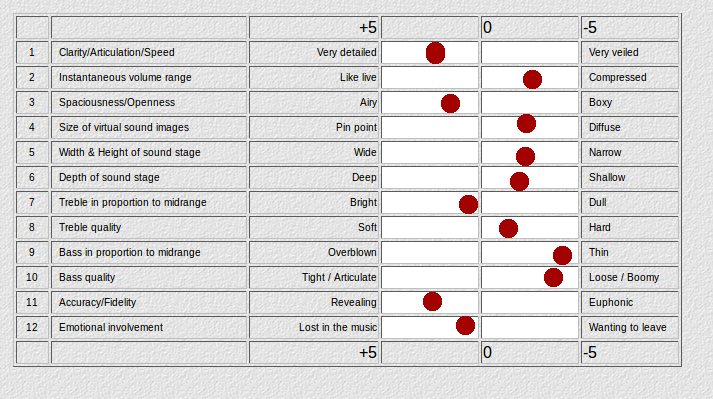Screen dimensions: 713x399
Task: Click the red marker in Bass quality row
Action: [x=553, y=278]
